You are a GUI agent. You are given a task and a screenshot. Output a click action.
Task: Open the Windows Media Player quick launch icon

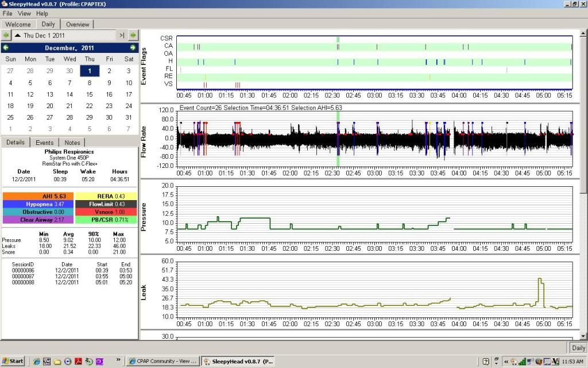(68, 361)
